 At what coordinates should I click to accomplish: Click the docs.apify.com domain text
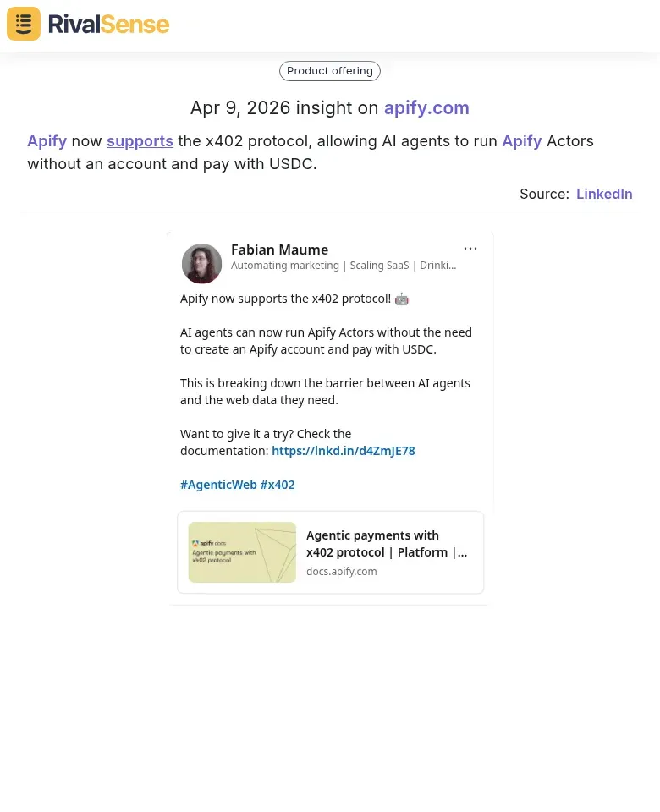(x=341, y=571)
